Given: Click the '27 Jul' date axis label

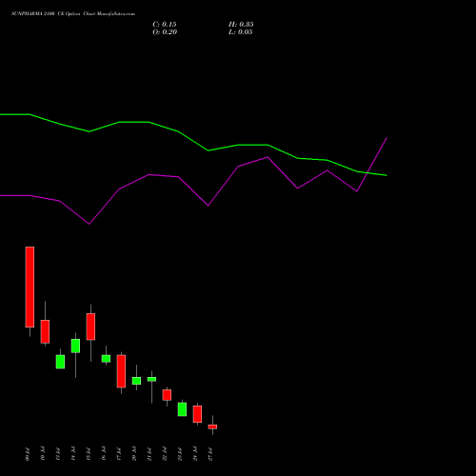Looking at the screenshot, I should point(210,454).
